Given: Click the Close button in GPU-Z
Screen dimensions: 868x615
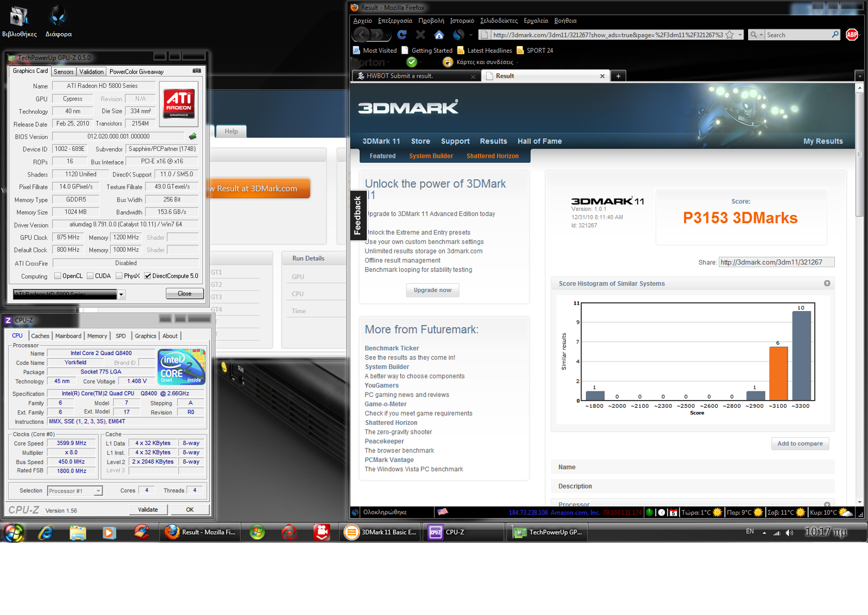Looking at the screenshot, I should click(x=184, y=294).
